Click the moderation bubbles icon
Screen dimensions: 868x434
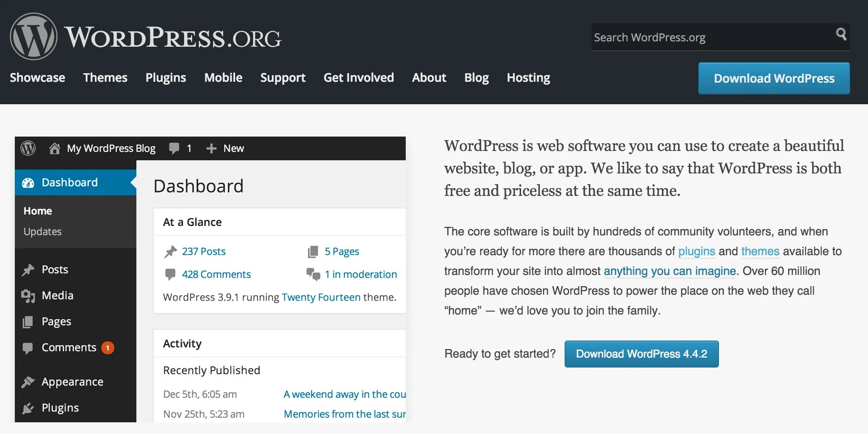pyautogui.click(x=313, y=274)
